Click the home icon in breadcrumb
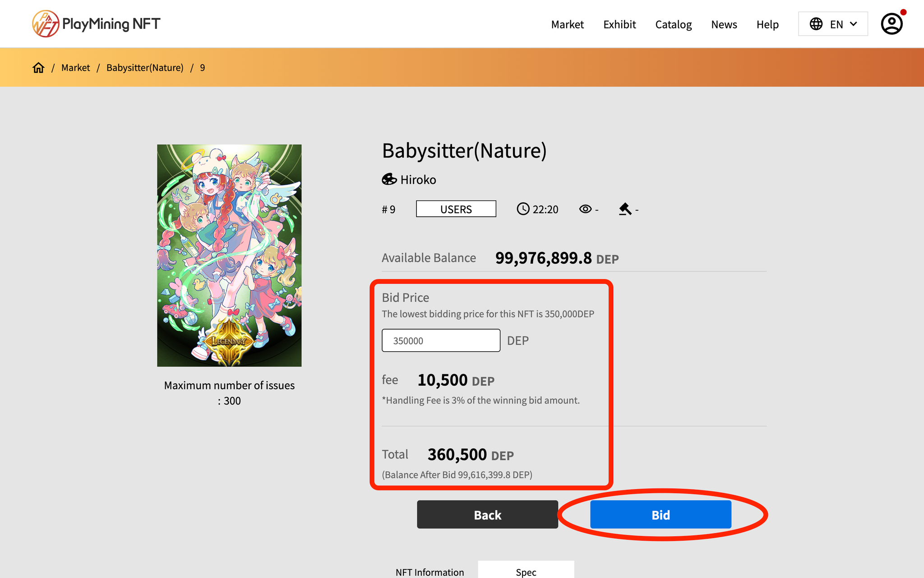 coord(38,68)
